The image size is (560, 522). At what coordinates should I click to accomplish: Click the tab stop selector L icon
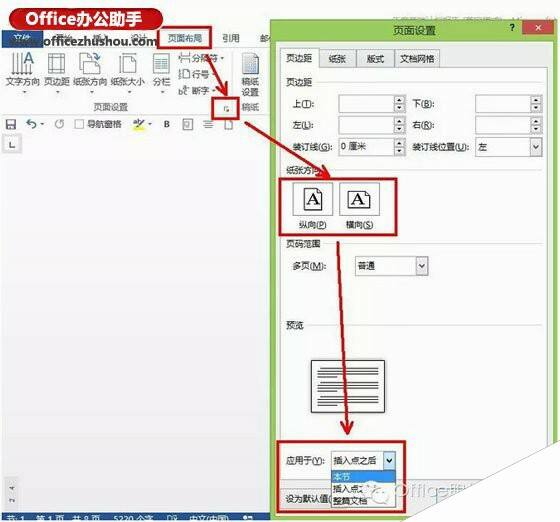click(12, 144)
